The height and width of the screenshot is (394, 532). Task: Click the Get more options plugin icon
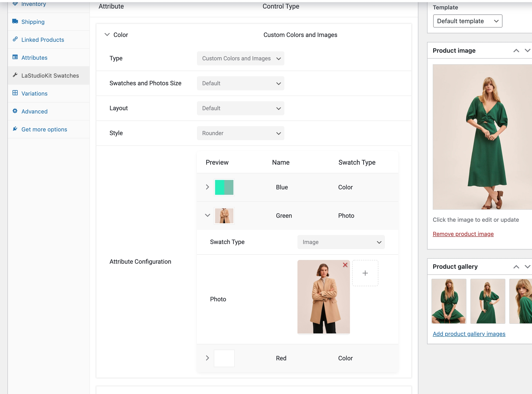[15, 129]
